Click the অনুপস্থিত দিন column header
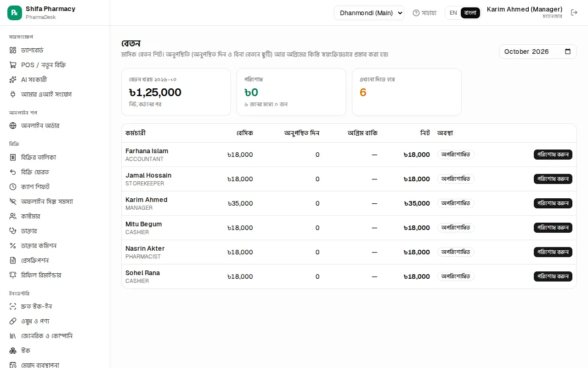The image size is (588, 368). click(302, 133)
